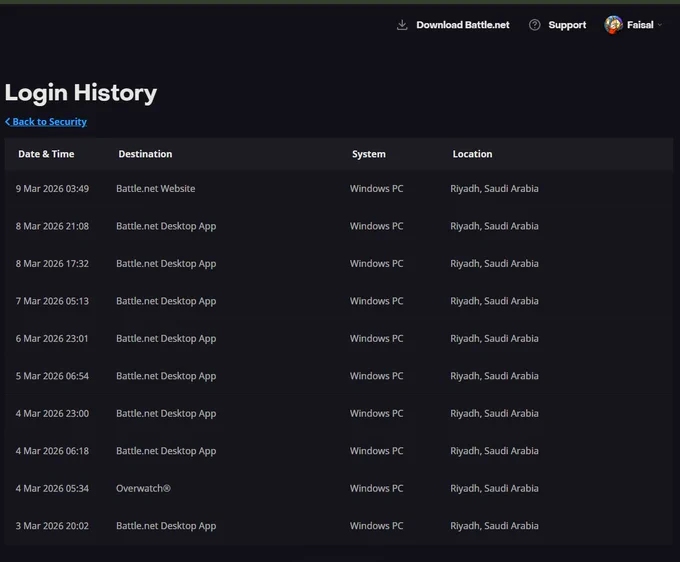
Task: Click the Support question mark icon
Action: click(x=534, y=25)
